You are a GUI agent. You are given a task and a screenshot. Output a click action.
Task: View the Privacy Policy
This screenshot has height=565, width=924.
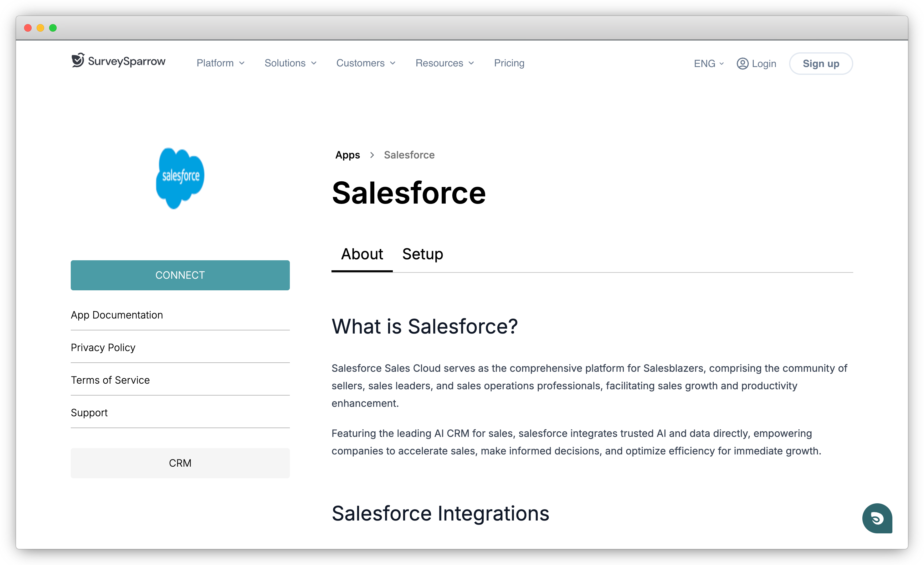(103, 347)
